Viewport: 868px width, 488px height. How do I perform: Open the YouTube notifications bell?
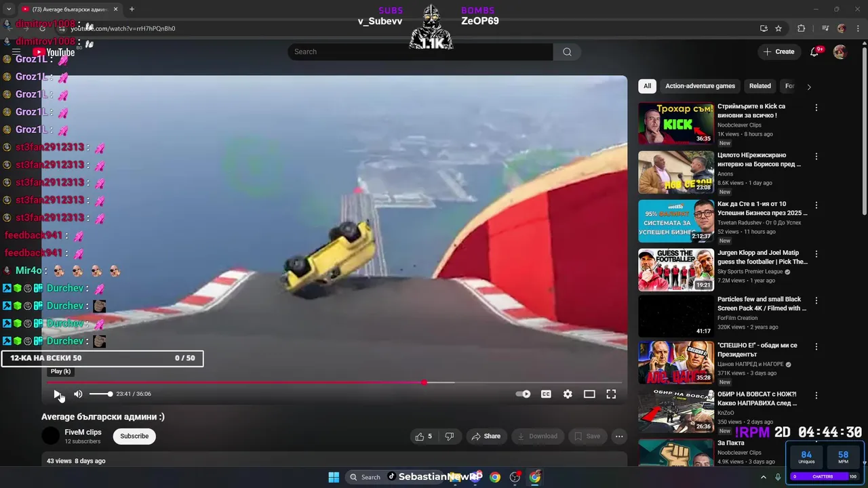pyautogui.click(x=815, y=52)
